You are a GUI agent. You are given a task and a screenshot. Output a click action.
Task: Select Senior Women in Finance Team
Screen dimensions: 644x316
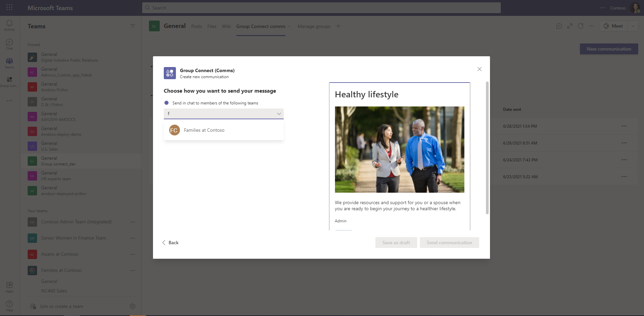coord(73,238)
